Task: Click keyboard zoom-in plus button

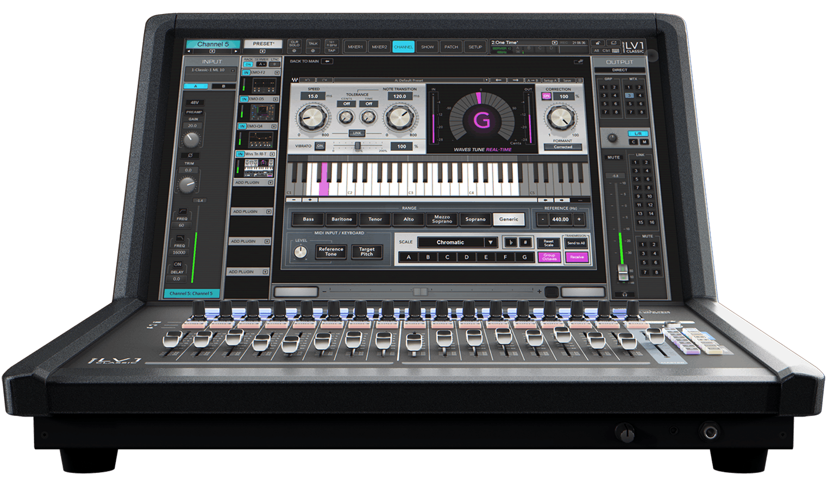Action: pyautogui.click(x=310, y=200)
